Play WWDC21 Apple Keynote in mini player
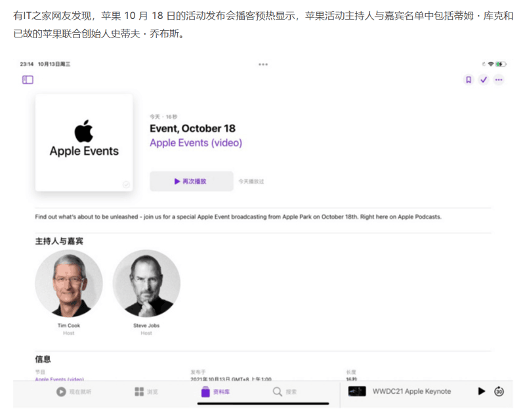 point(482,391)
